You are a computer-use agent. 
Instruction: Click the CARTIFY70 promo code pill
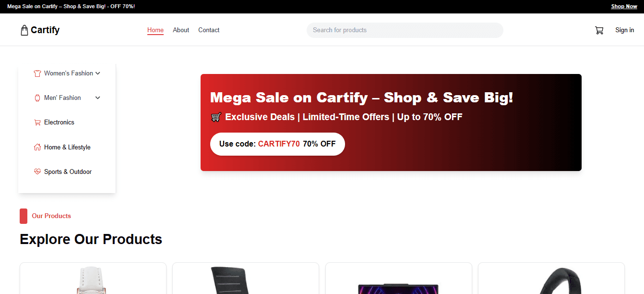pos(277,144)
